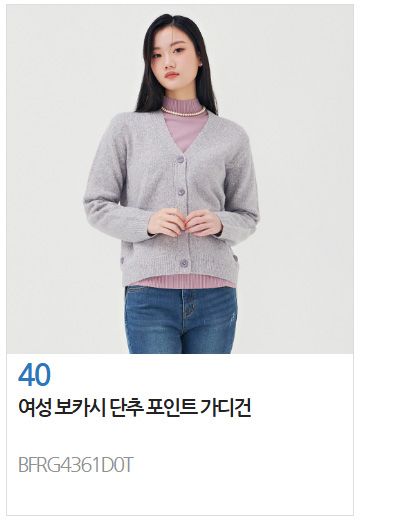
Task: Open the gray cardigan product photo
Action: click(180, 179)
